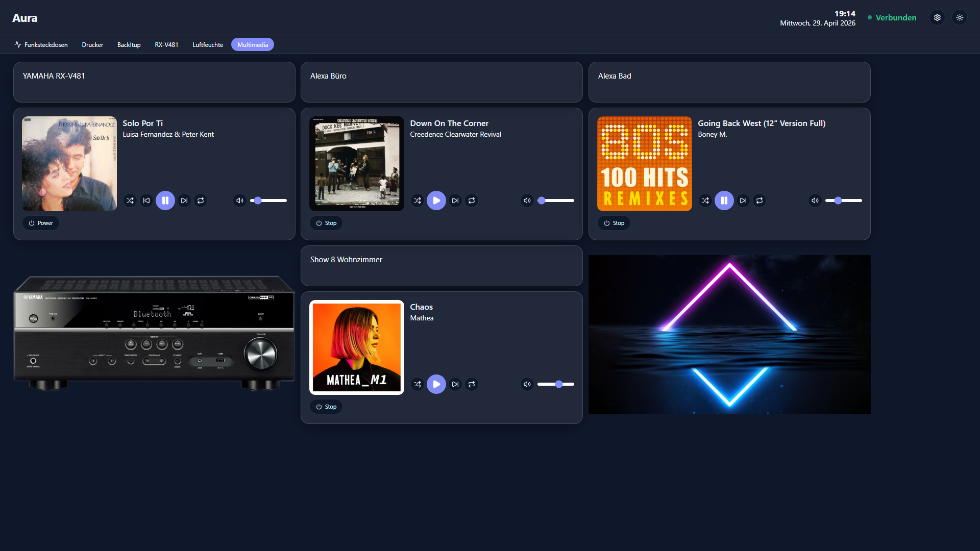This screenshot has width=980, height=551.
Task: Click the Show 8 Wohnzimmer card header
Action: click(442, 266)
